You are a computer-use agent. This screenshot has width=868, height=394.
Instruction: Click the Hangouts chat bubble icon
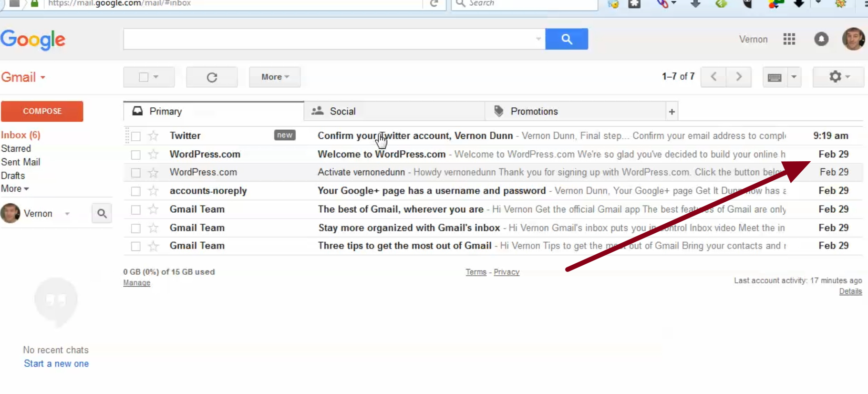[56, 302]
